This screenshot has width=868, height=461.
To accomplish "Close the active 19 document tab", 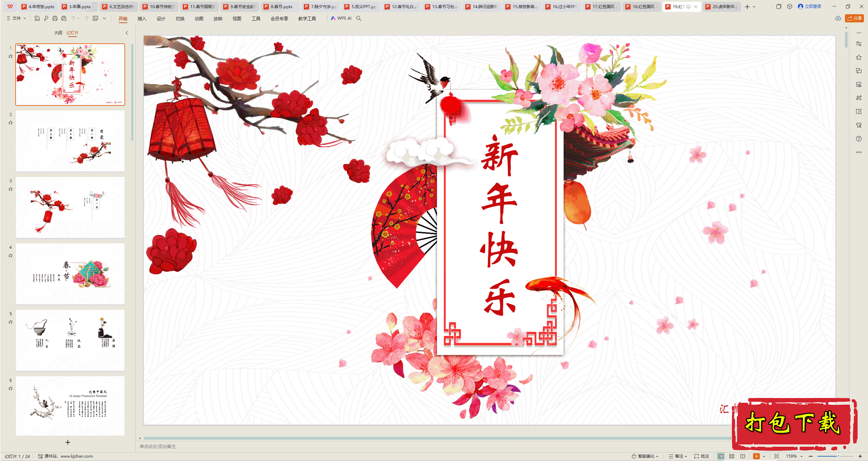I will 696,7.
